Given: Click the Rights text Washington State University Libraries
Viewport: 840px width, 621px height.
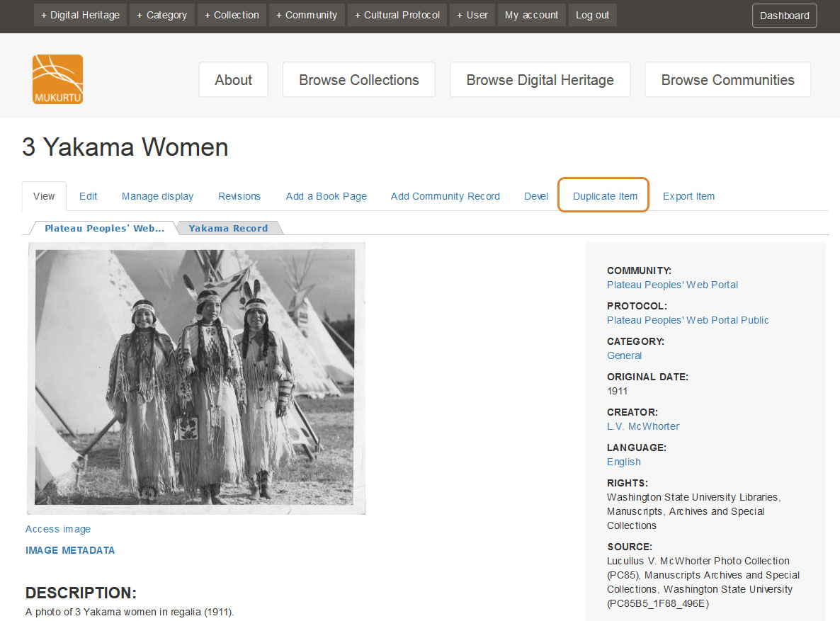Looking at the screenshot, I should pyautogui.click(x=694, y=511).
